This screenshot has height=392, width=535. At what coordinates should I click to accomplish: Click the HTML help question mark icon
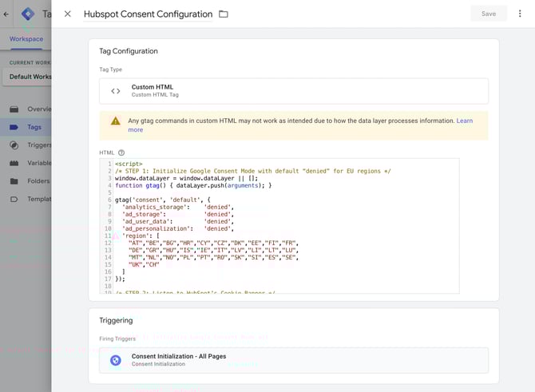coord(121,152)
